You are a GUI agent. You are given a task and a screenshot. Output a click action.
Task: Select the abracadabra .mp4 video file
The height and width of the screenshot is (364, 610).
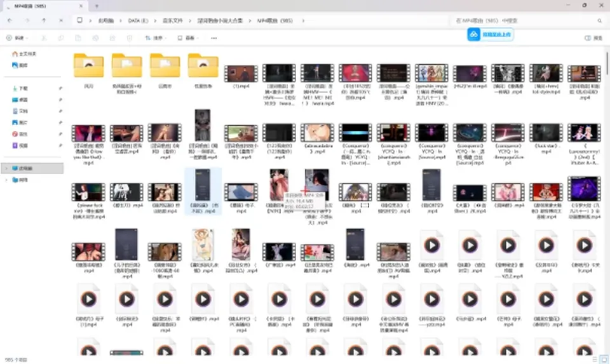pyautogui.click(x=317, y=138)
